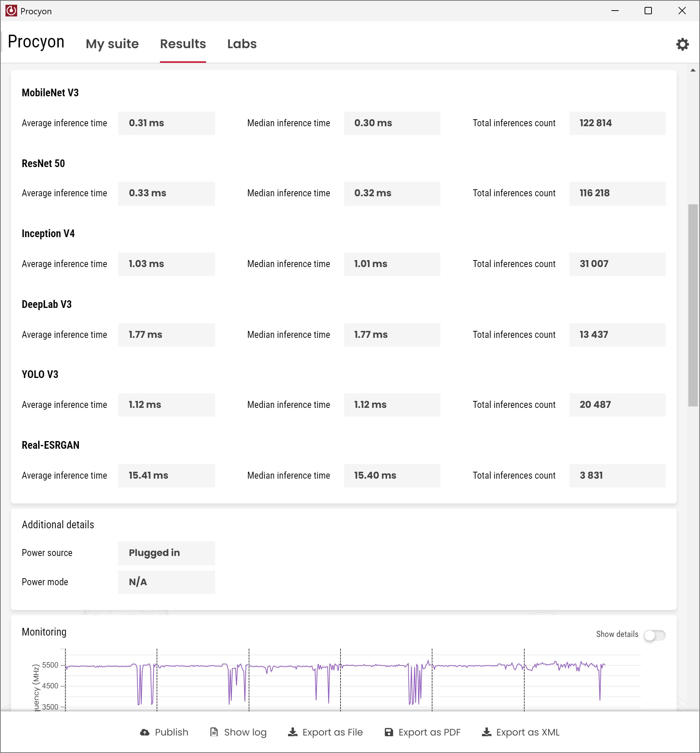
Task: Click the Show log document icon
Action: 214,732
